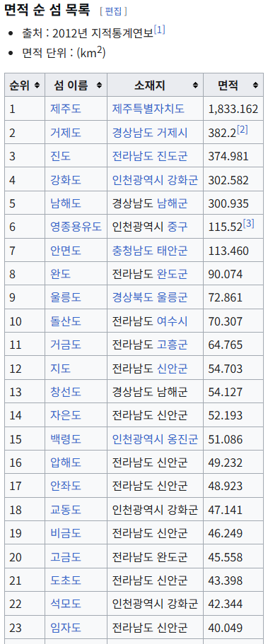Select the area value 1,833.162
Viewport: 268px width, 644px height.
pos(233,109)
